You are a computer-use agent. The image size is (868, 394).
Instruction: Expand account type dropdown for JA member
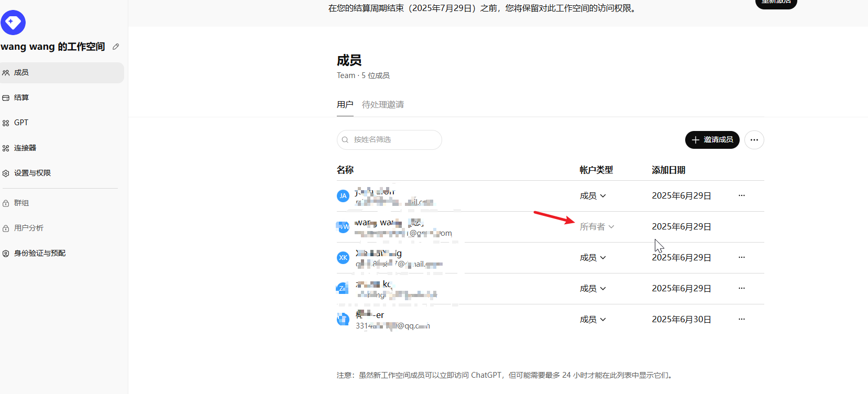[592, 196]
